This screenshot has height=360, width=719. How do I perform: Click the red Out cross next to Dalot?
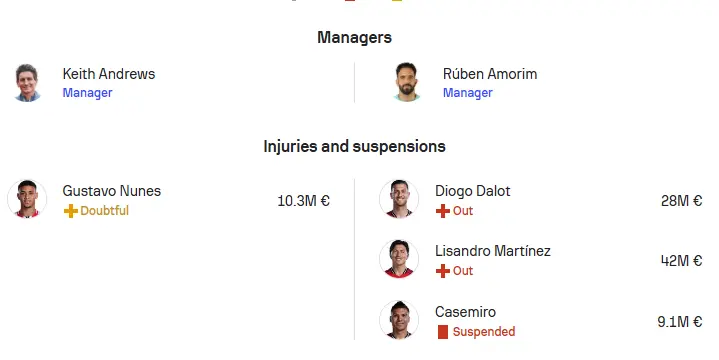point(442,211)
